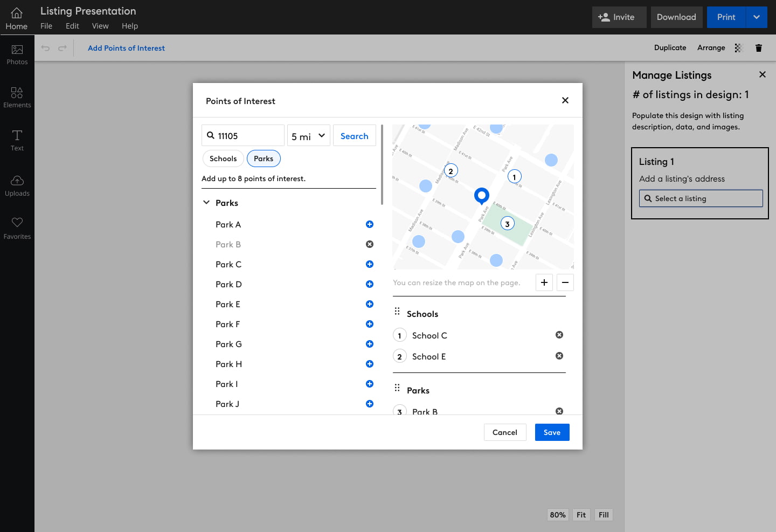Image resolution: width=776 pixels, height=532 pixels.
Task: Open the Photos sidebar panel
Action: click(x=17, y=54)
